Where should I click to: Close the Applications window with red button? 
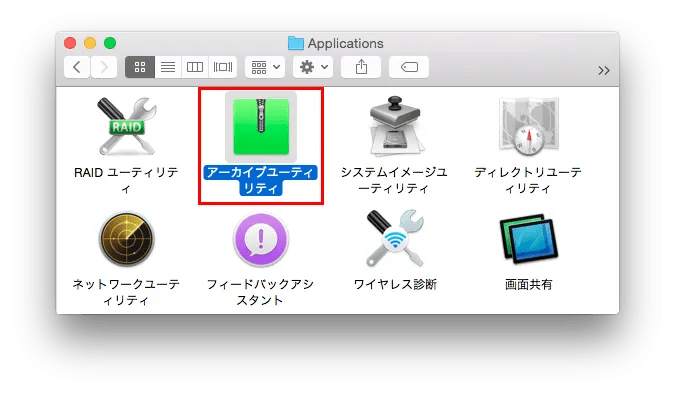[x=70, y=43]
